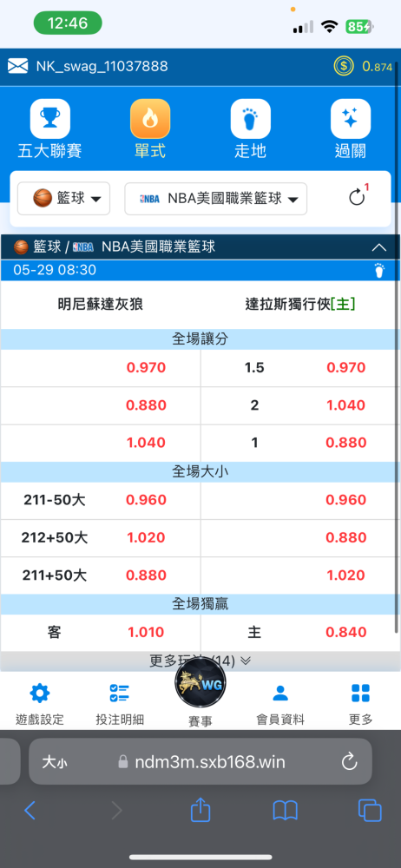Viewport: 401px width, 868px height.
Task: Select under odds 0.960 in 211-50 row
Action: pos(346,500)
